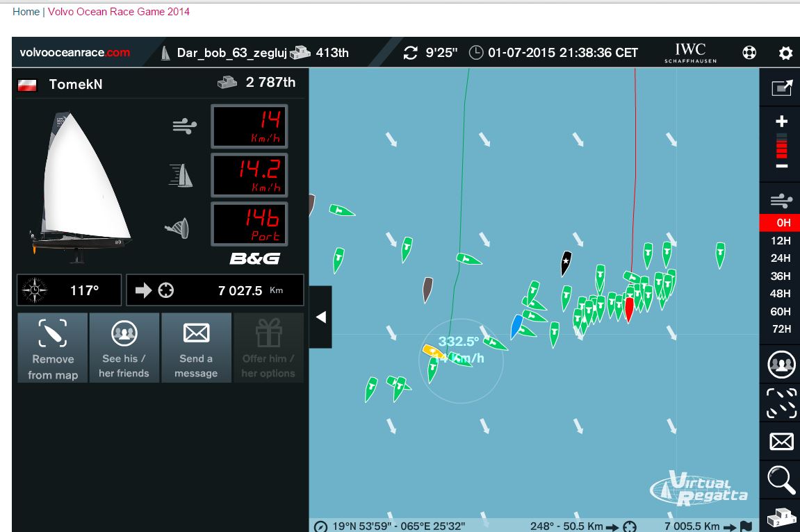
Task: Zoom out with the minus button
Action: (781, 166)
